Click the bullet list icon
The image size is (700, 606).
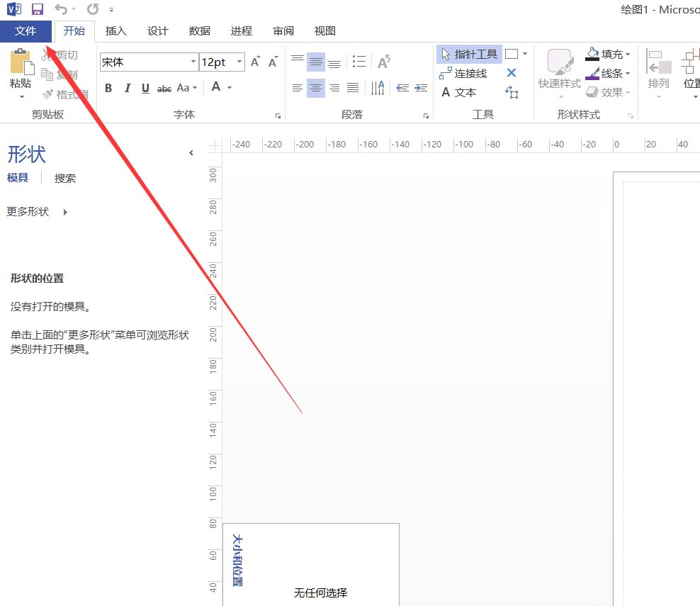(359, 62)
